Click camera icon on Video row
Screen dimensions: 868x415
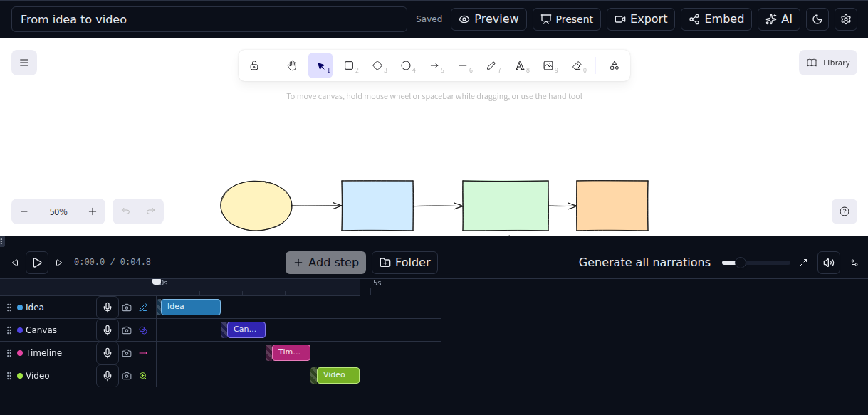point(127,376)
